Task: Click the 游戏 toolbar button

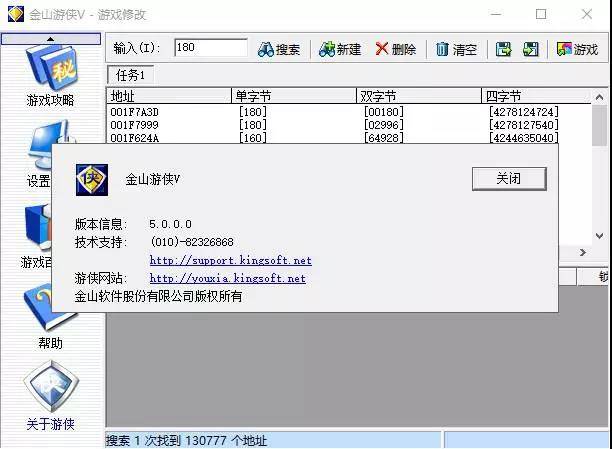Action: (x=577, y=50)
